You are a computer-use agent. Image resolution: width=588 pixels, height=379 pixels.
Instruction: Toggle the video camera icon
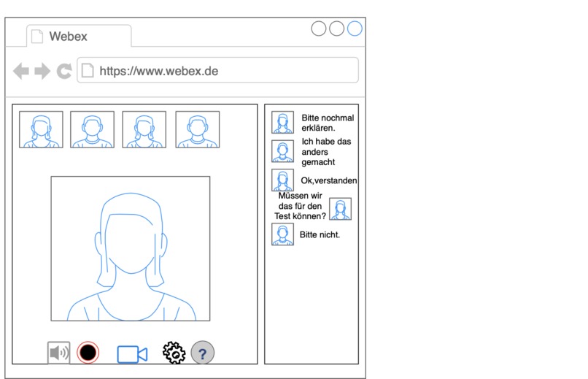[x=132, y=354]
